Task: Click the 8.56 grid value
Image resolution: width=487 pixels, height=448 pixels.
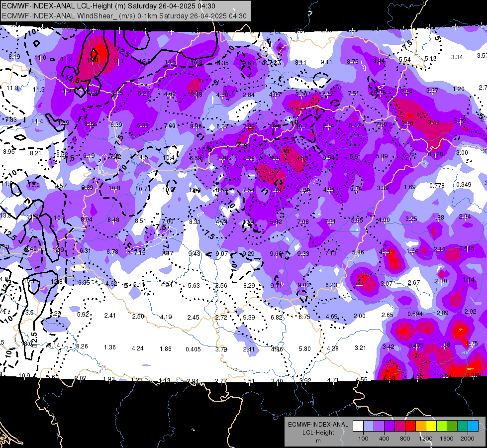Action: [221, 285]
